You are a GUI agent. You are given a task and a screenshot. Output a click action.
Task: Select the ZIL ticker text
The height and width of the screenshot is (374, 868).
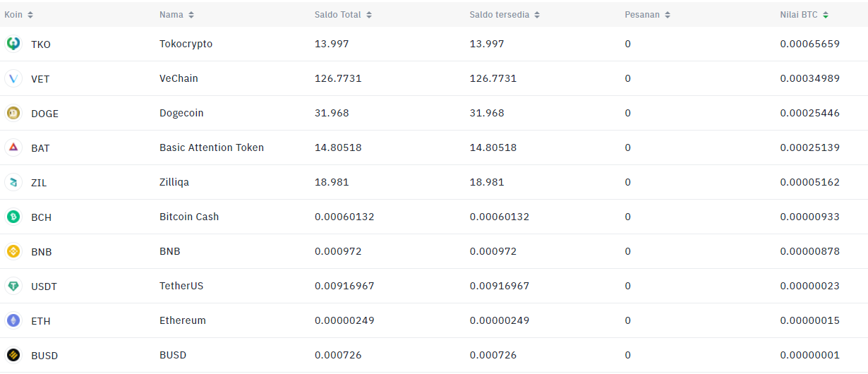(39, 183)
